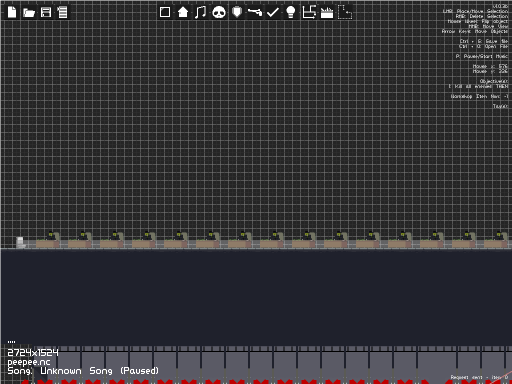Click the P: Pause/Start Music hint
This screenshot has width=512, height=384.
482,56
